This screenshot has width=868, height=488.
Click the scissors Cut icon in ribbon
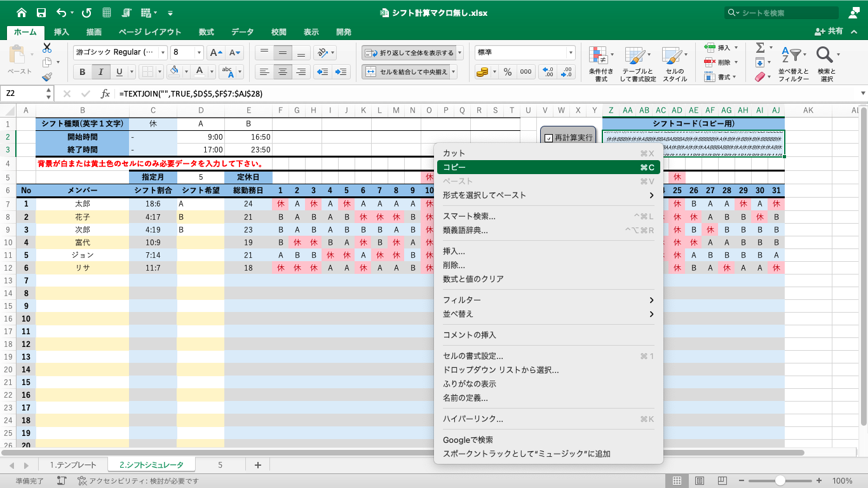coord(47,48)
